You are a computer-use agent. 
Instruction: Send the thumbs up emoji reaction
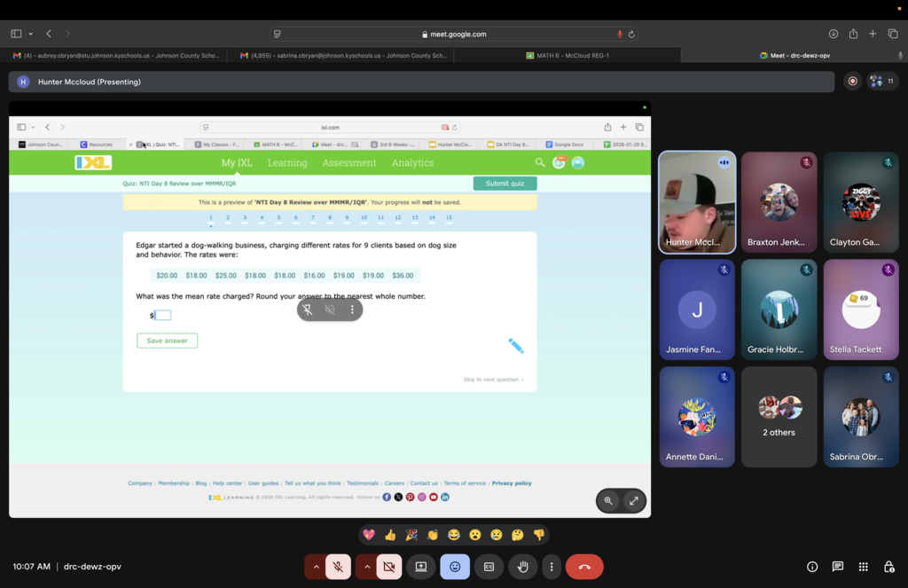point(390,535)
